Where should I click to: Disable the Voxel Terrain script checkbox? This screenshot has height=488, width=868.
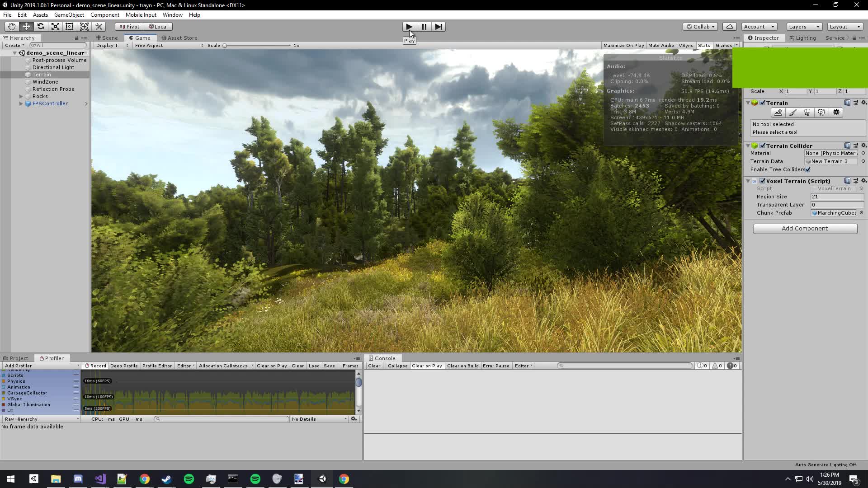click(x=763, y=181)
